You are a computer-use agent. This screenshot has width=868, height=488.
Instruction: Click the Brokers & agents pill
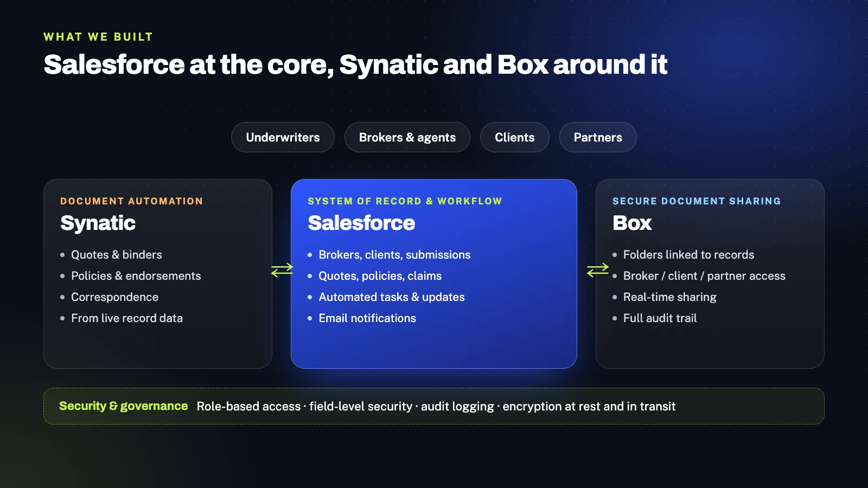click(x=407, y=137)
